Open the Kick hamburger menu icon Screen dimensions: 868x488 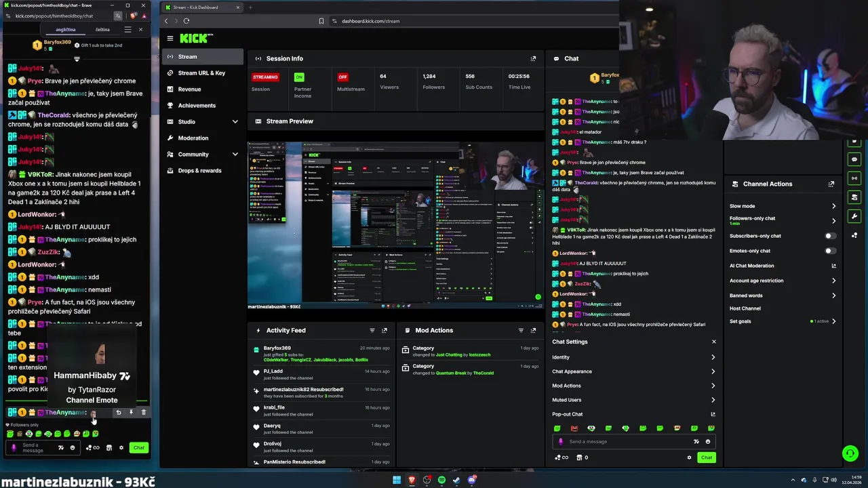[x=170, y=39]
